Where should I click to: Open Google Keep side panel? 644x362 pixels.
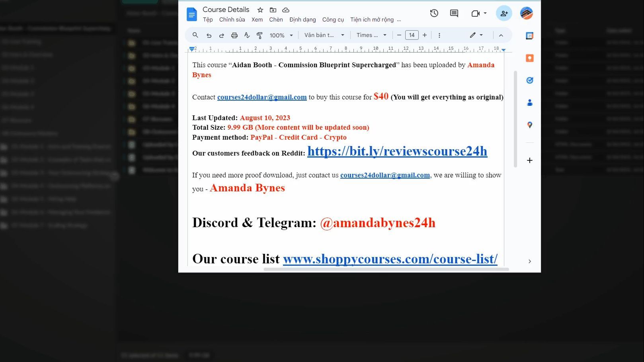point(530,58)
